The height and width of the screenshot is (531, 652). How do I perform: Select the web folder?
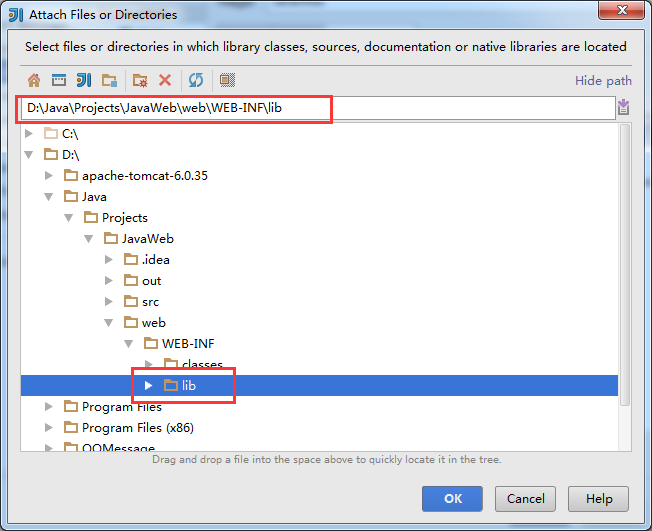click(153, 323)
